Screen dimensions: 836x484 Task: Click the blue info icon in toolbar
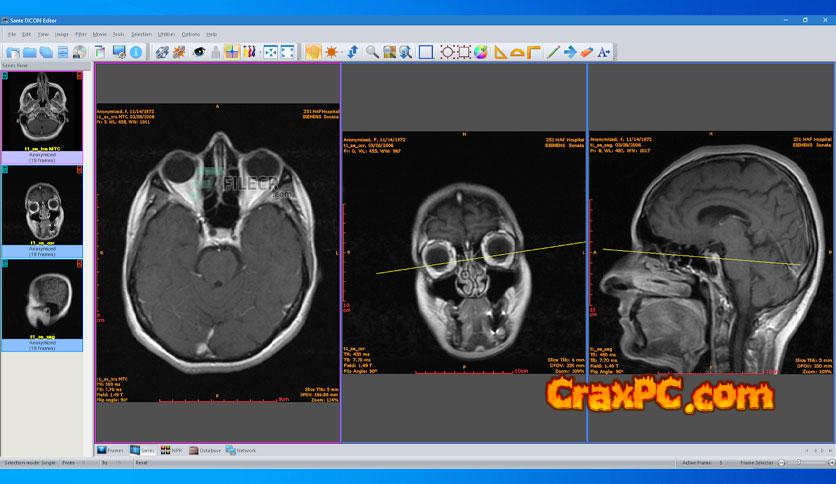[x=135, y=51]
